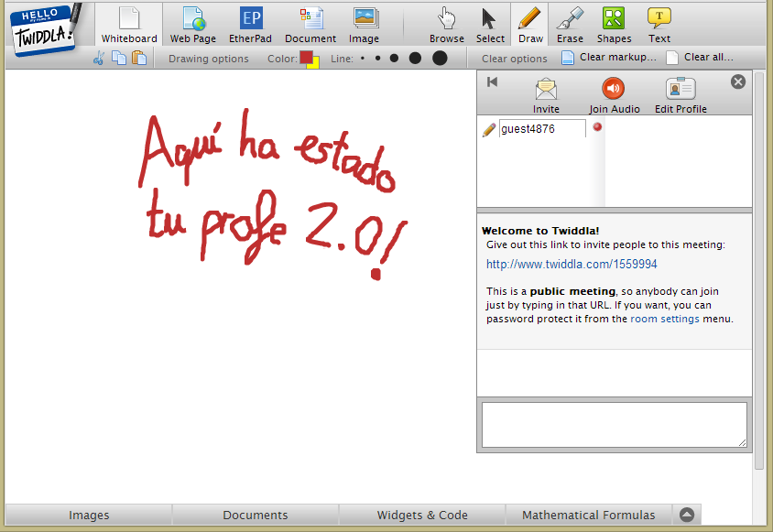The width and height of the screenshot is (773, 532).
Task: Collapse the bottom panel with arrow button
Action: click(688, 514)
